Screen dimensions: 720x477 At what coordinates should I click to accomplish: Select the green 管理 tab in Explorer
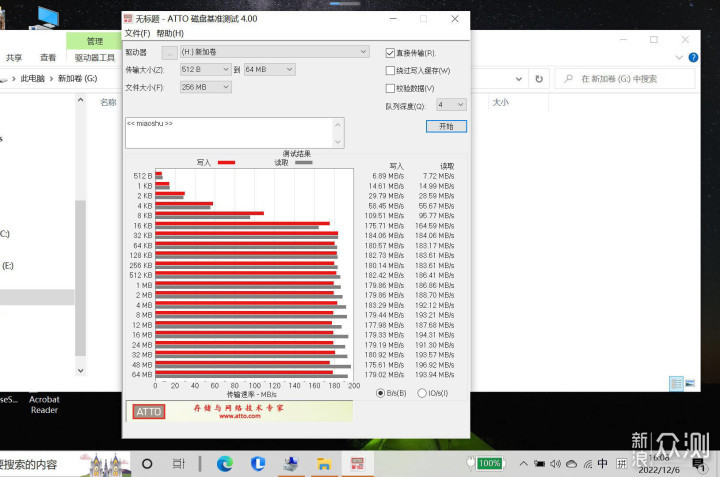[95, 41]
